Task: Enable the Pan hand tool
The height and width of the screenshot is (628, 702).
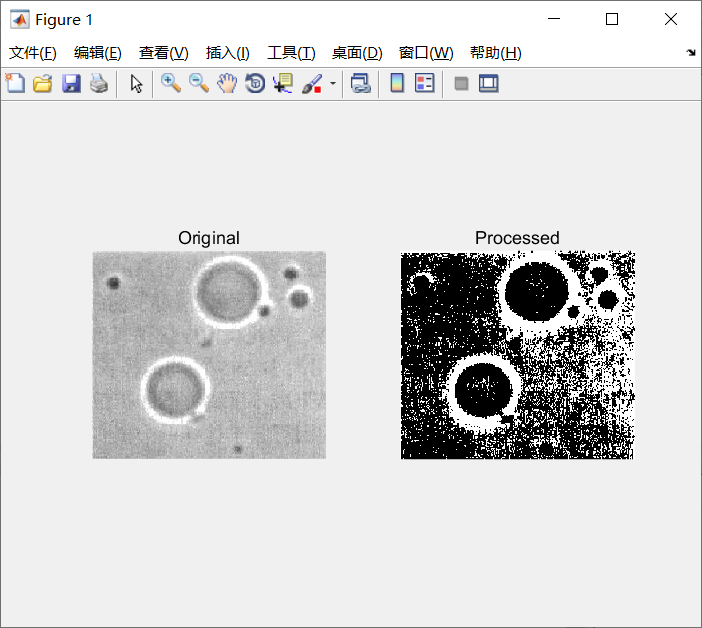Action: [227, 83]
